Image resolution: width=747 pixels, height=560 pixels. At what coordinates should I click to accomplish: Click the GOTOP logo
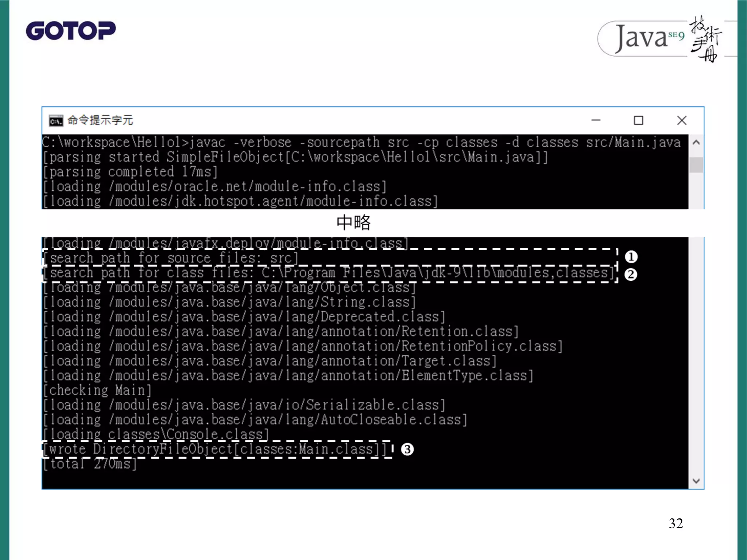coord(71,31)
